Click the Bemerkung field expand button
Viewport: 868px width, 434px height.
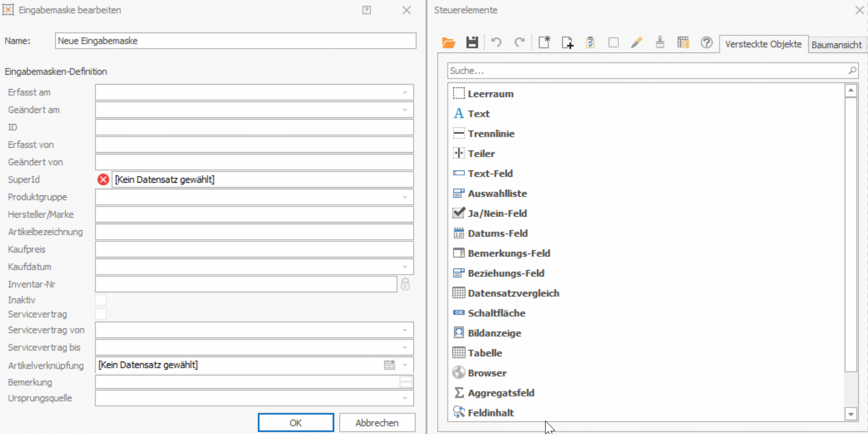(406, 382)
